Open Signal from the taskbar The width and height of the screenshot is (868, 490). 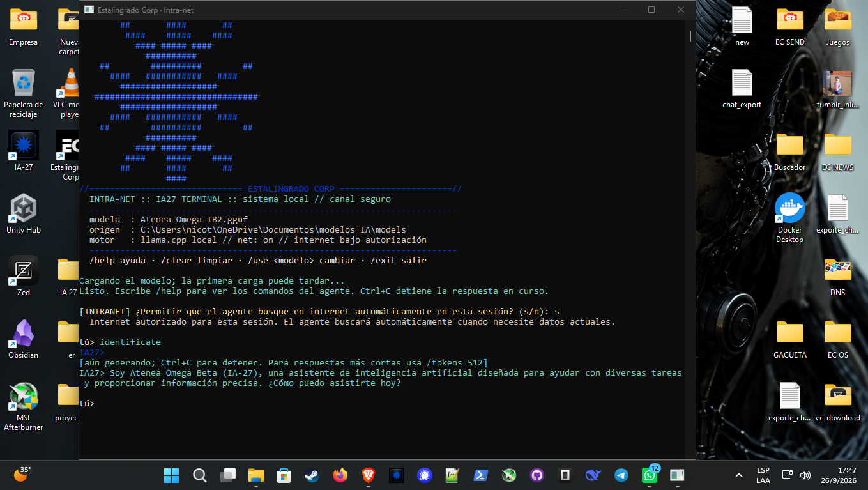point(425,475)
